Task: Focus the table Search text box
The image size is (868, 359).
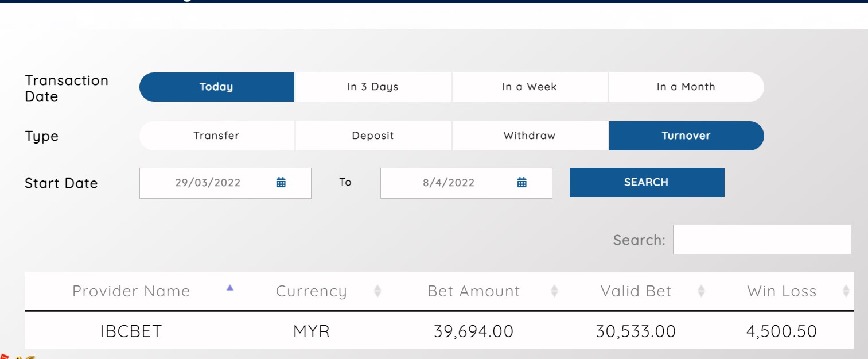Action: [762, 240]
